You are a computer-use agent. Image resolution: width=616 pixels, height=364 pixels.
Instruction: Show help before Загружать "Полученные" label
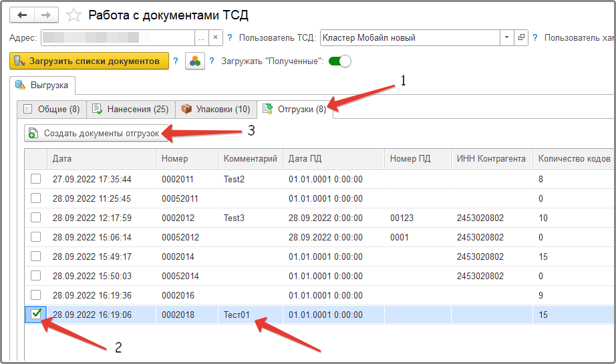pyautogui.click(x=212, y=61)
